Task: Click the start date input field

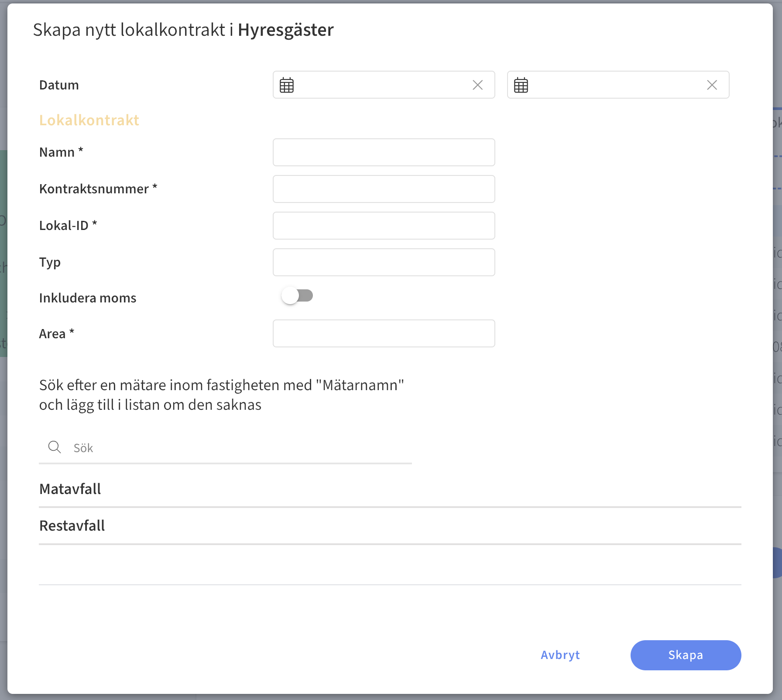Action: (x=384, y=85)
